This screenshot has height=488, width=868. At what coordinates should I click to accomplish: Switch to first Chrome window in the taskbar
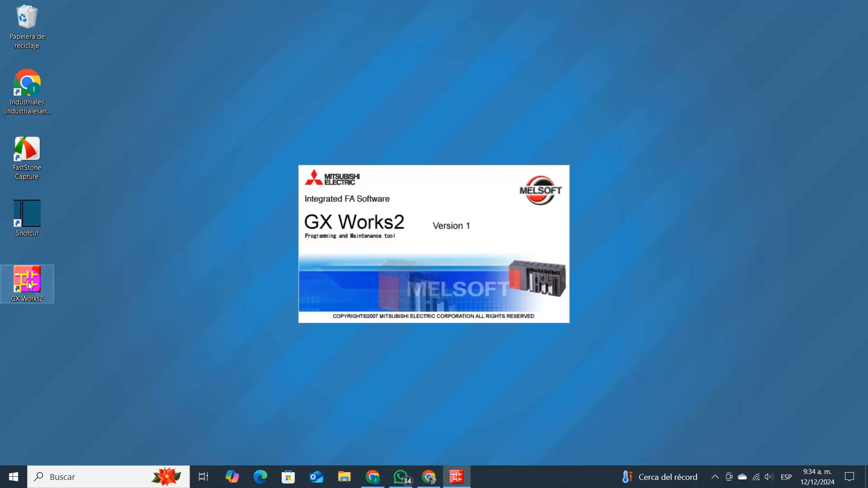click(x=373, y=477)
